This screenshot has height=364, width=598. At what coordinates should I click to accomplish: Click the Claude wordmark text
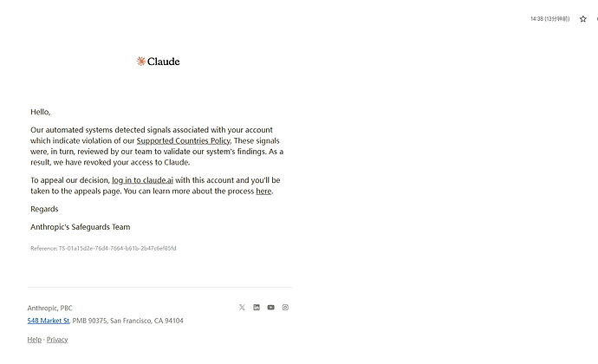(x=163, y=62)
